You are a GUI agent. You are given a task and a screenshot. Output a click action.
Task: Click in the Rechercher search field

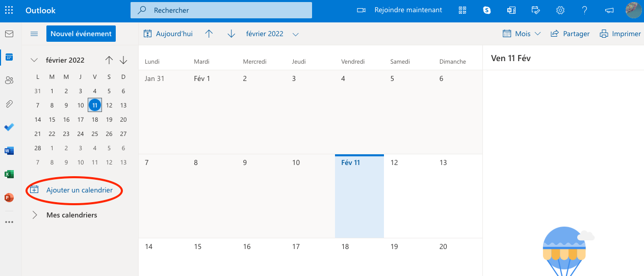229,10
